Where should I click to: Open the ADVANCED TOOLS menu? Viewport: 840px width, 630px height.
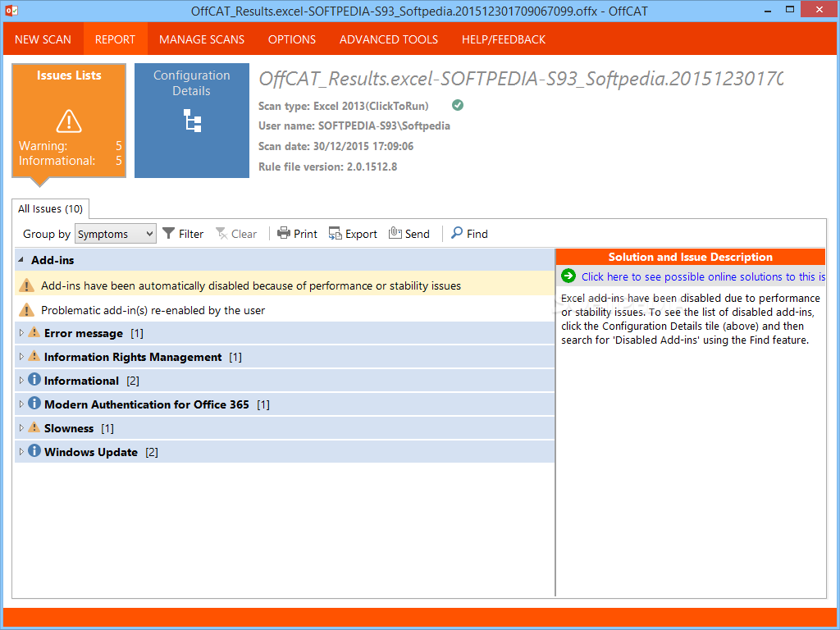tap(388, 39)
